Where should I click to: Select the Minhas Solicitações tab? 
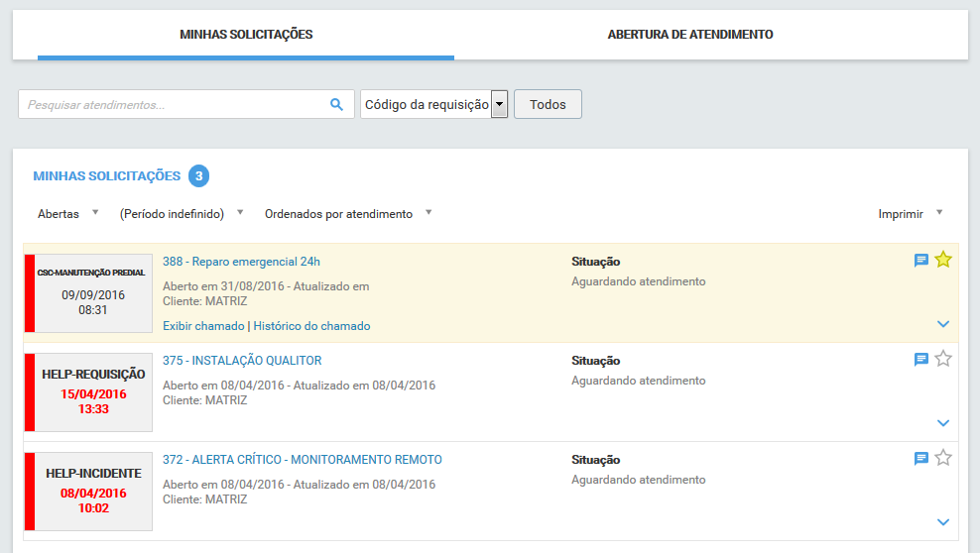[246, 35]
